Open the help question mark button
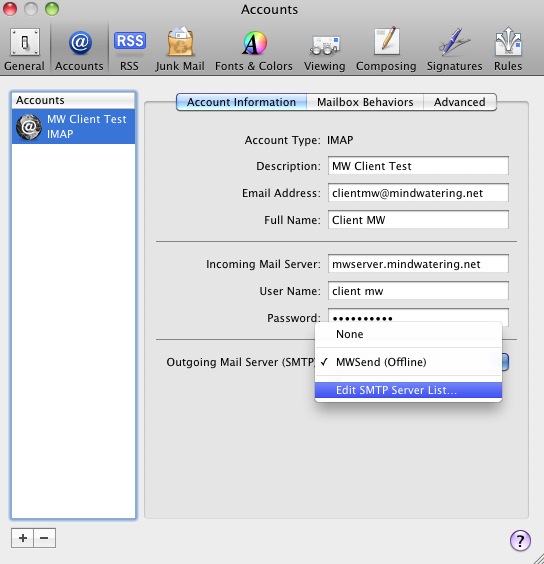The image size is (544, 564). click(520, 540)
